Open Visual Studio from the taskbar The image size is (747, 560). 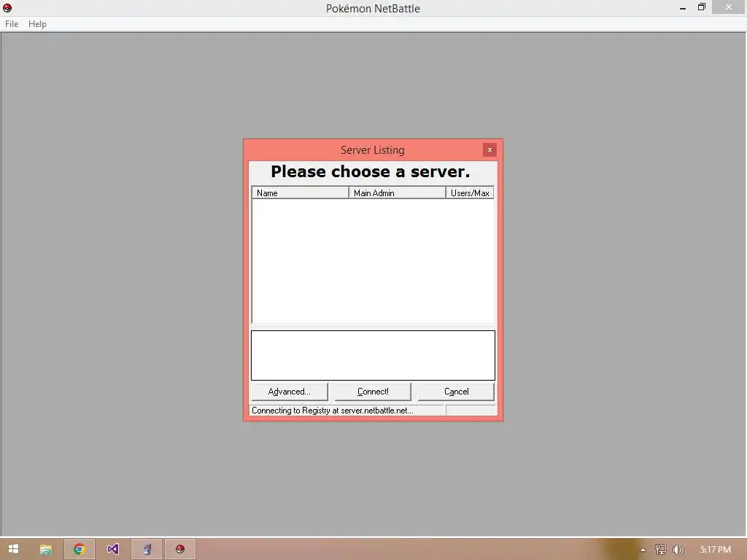(x=112, y=549)
